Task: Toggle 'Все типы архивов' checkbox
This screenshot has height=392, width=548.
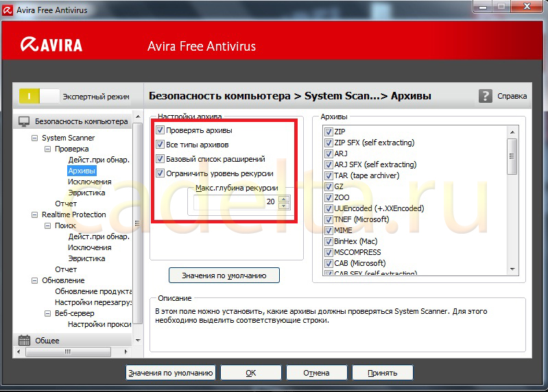Action: pyautogui.click(x=160, y=145)
